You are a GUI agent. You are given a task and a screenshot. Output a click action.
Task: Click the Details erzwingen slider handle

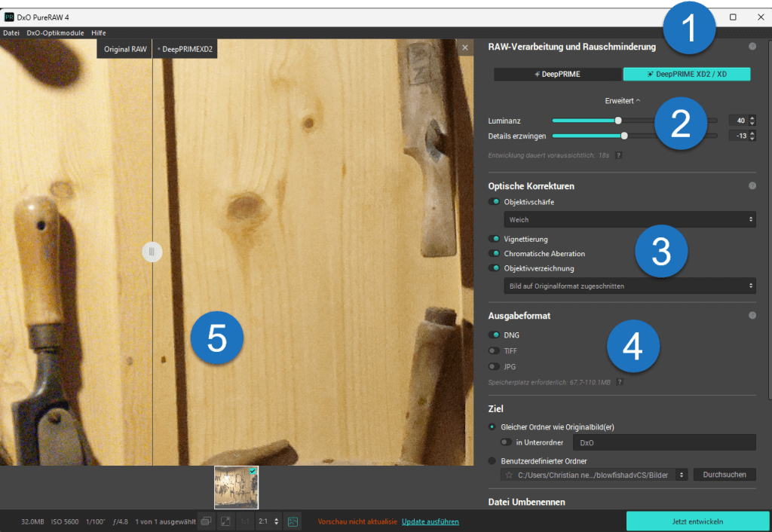click(x=624, y=136)
